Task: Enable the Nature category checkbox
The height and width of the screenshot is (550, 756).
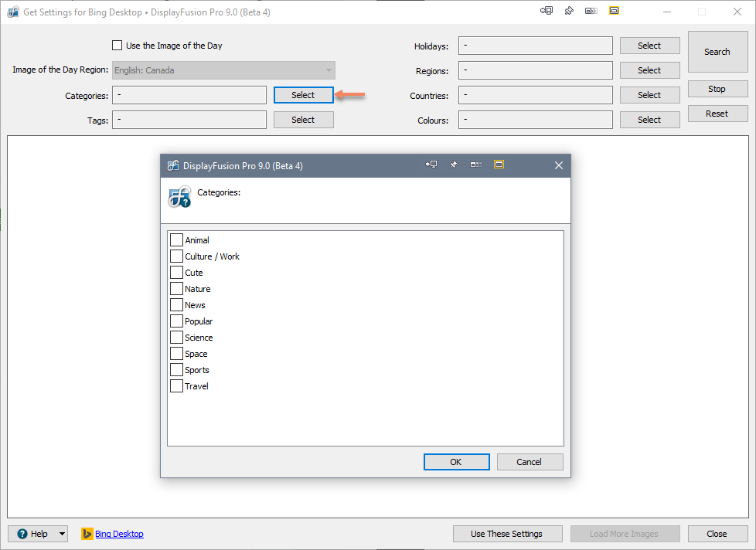Action: coord(176,289)
